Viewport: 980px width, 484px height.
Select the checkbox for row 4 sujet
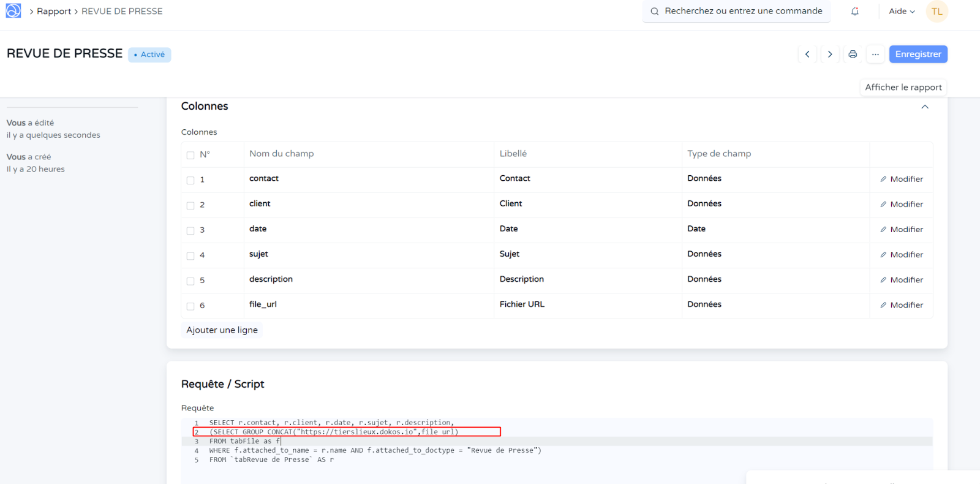190,255
